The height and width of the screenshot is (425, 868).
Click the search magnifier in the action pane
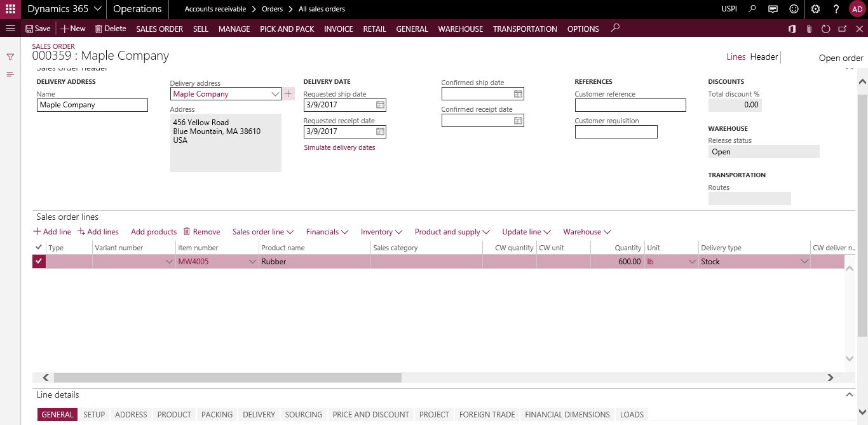point(614,29)
